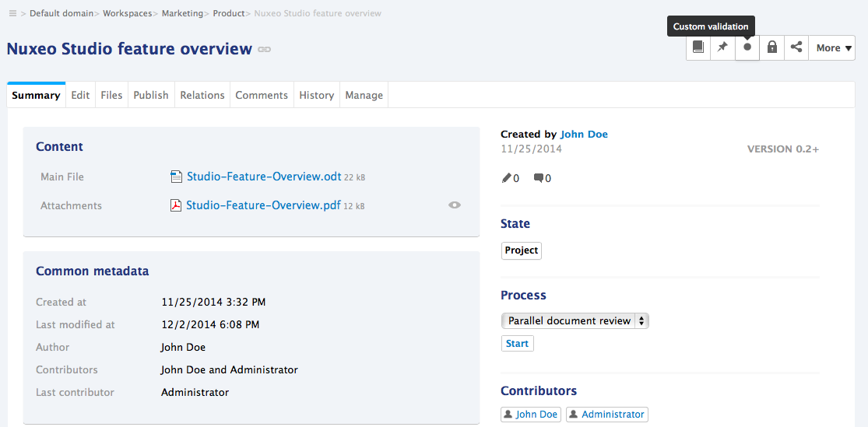Image resolution: width=868 pixels, height=427 pixels.
Task: Switch to the Summary tab
Action: 36,95
